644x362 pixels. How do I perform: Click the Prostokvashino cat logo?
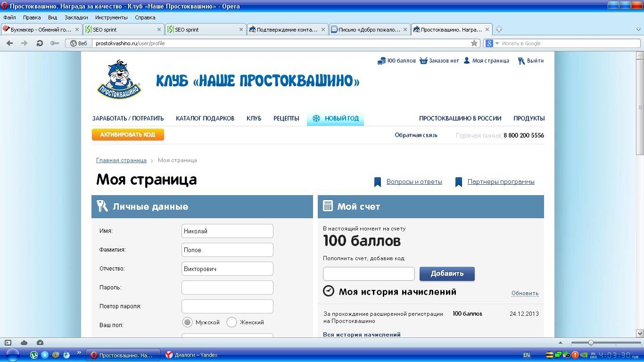119,79
